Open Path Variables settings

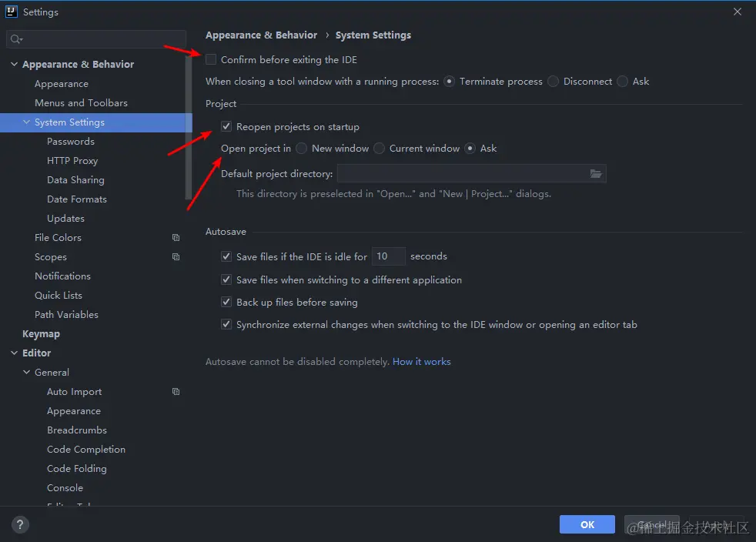66,315
